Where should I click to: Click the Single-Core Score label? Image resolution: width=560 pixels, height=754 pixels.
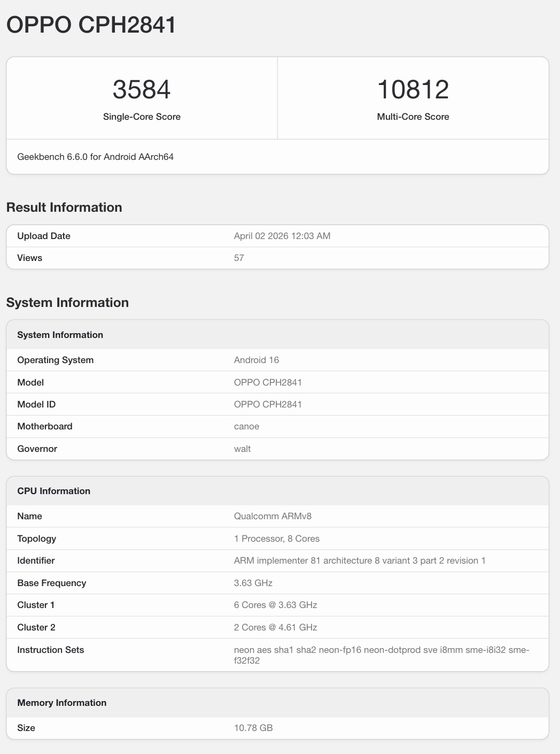pyautogui.click(x=142, y=117)
